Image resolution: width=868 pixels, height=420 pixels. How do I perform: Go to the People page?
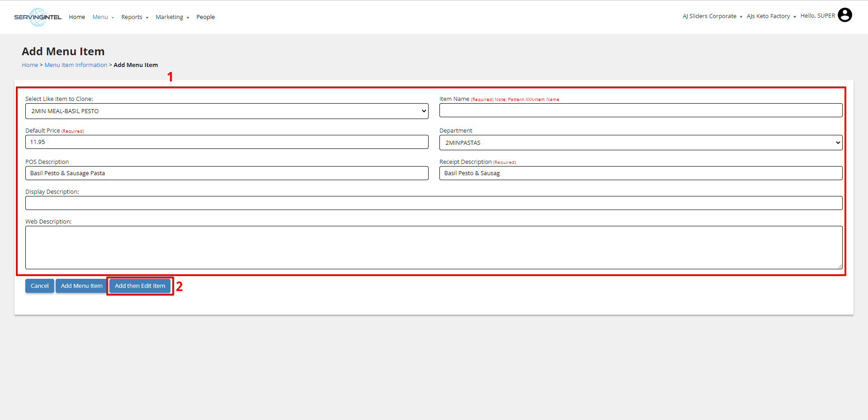(x=205, y=17)
